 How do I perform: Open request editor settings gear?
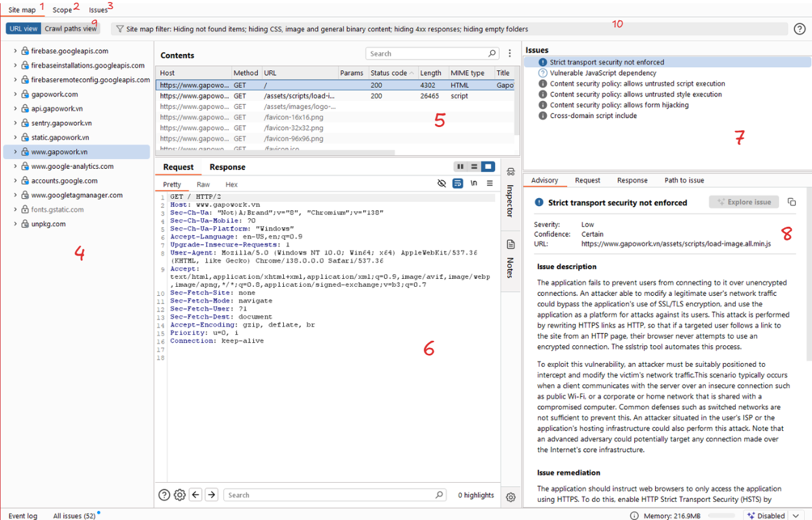coord(180,495)
